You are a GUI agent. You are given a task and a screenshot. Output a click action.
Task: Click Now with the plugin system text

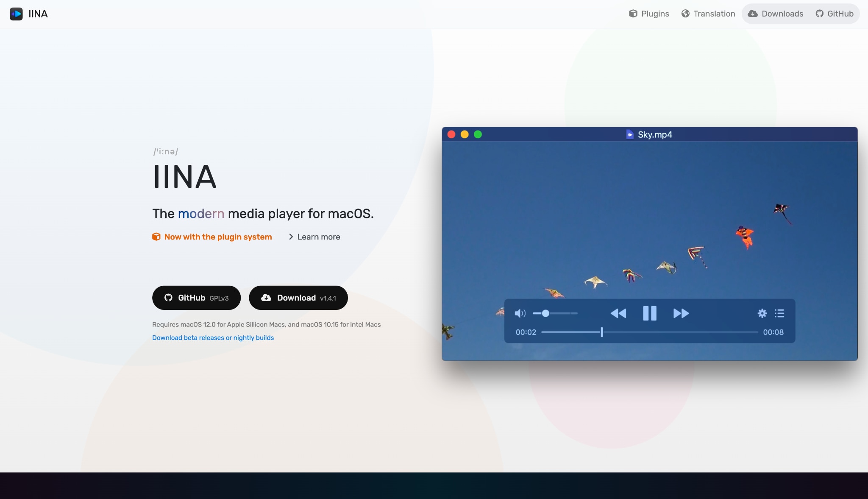[218, 237]
